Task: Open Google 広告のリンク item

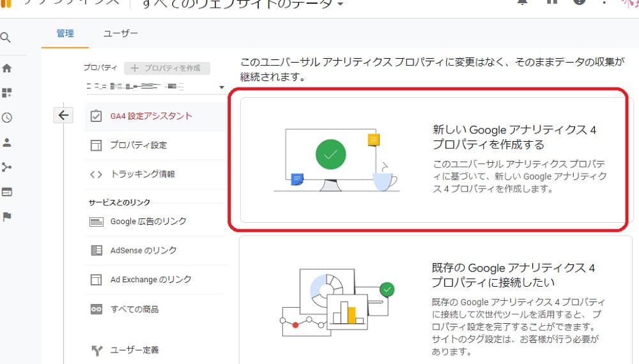Action: coord(156,222)
